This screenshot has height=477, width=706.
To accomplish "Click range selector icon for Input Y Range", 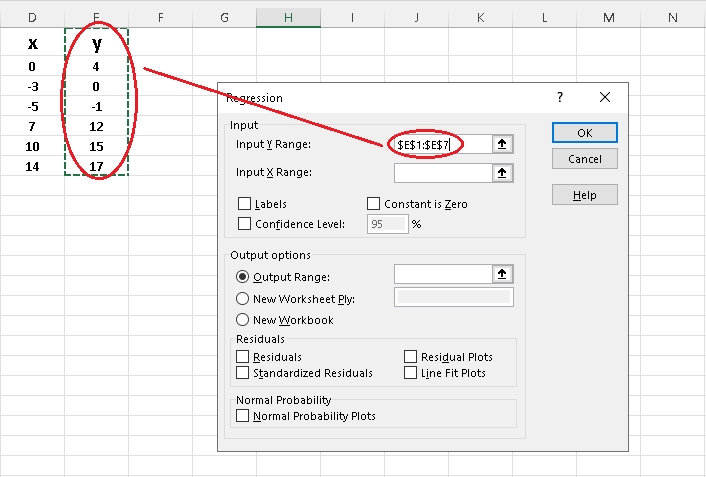I will [x=504, y=145].
